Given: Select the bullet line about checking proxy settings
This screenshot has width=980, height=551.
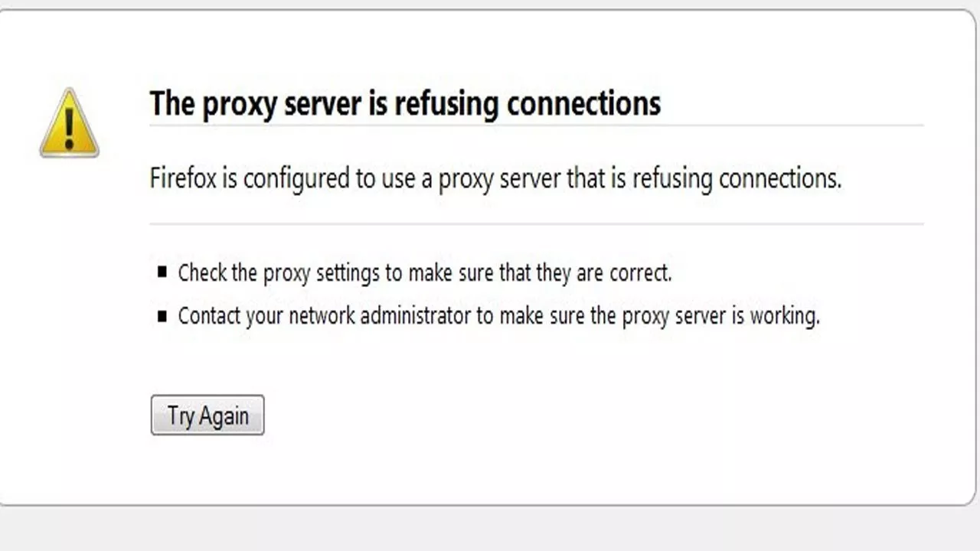Looking at the screenshot, I should pos(425,272).
